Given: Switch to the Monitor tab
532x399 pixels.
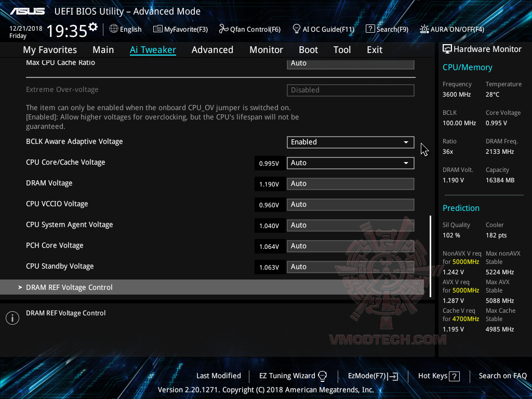Looking at the screenshot, I should (x=266, y=49).
